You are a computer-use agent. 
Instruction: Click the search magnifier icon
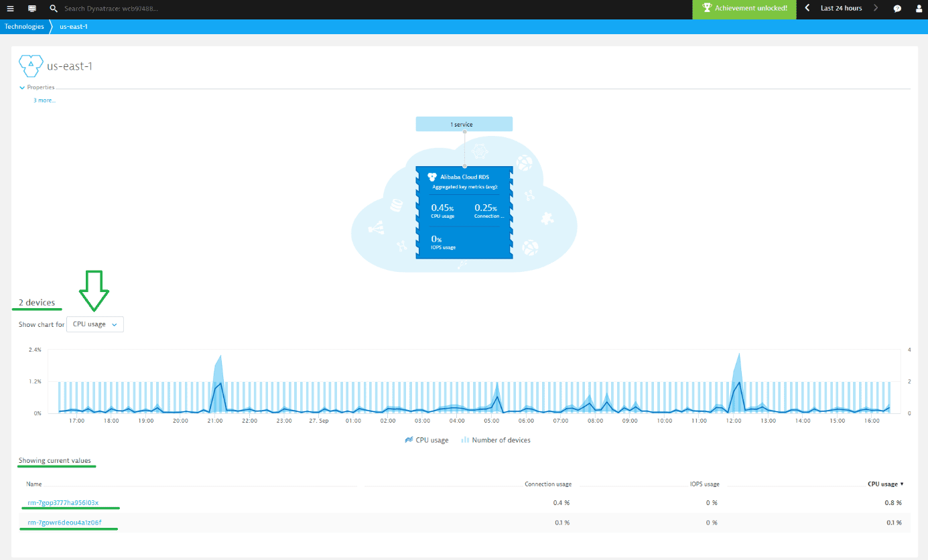pos(53,9)
